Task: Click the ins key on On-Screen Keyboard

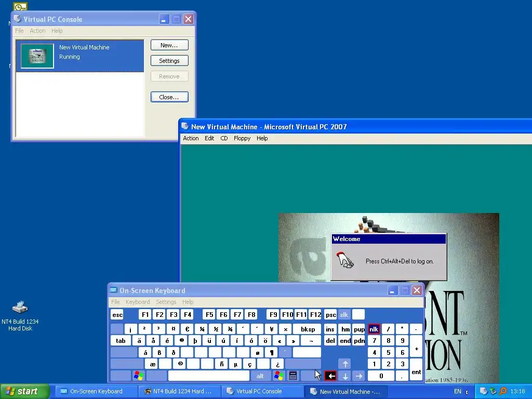Action: (x=330, y=329)
